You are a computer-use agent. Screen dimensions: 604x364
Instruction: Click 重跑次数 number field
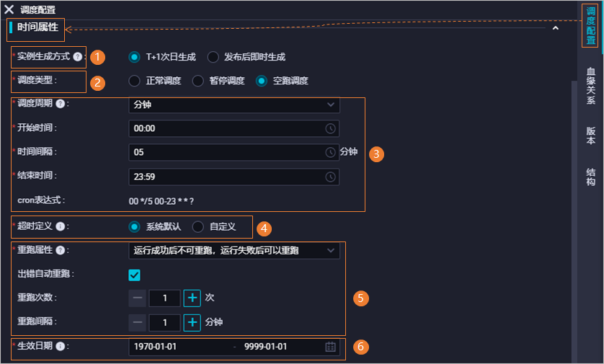(164, 298)
